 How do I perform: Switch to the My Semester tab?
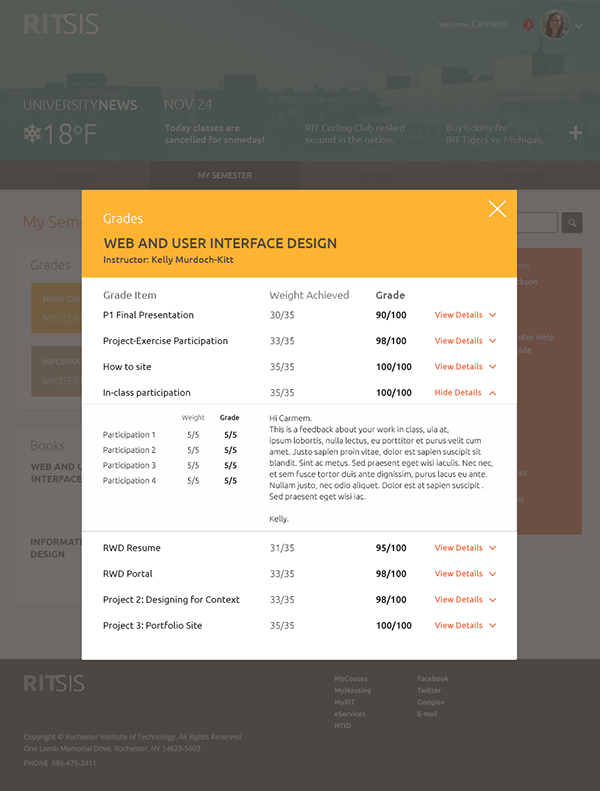(225, 175)
